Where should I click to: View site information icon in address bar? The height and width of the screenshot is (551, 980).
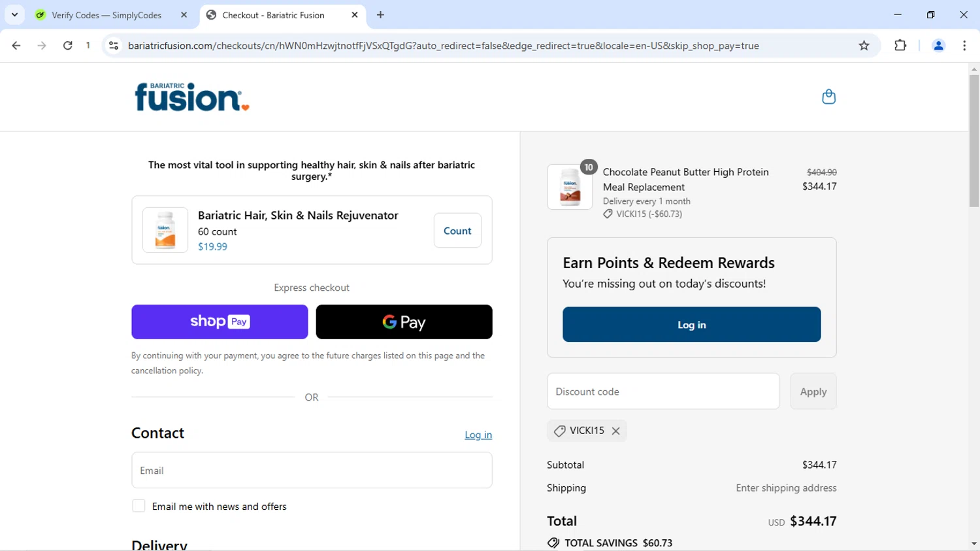[114, 46]
